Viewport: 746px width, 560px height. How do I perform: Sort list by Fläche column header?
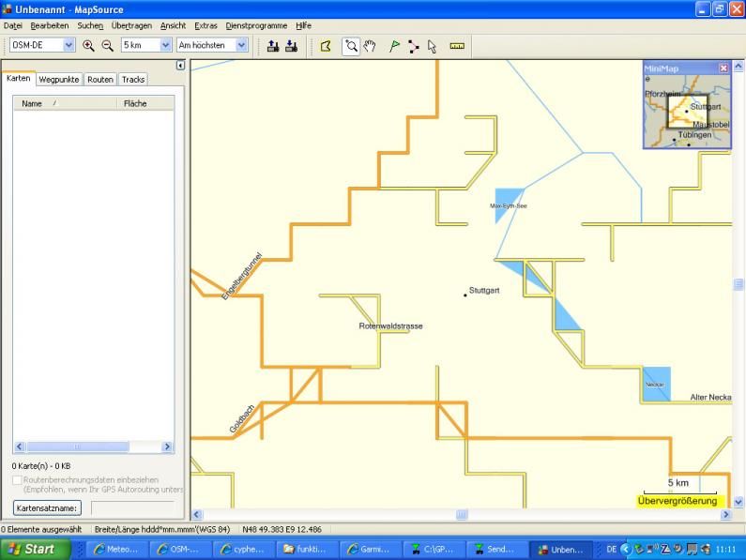145,103
